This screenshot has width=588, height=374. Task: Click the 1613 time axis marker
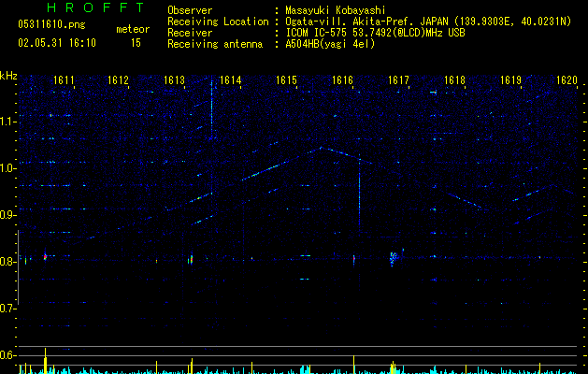point(175,80)
